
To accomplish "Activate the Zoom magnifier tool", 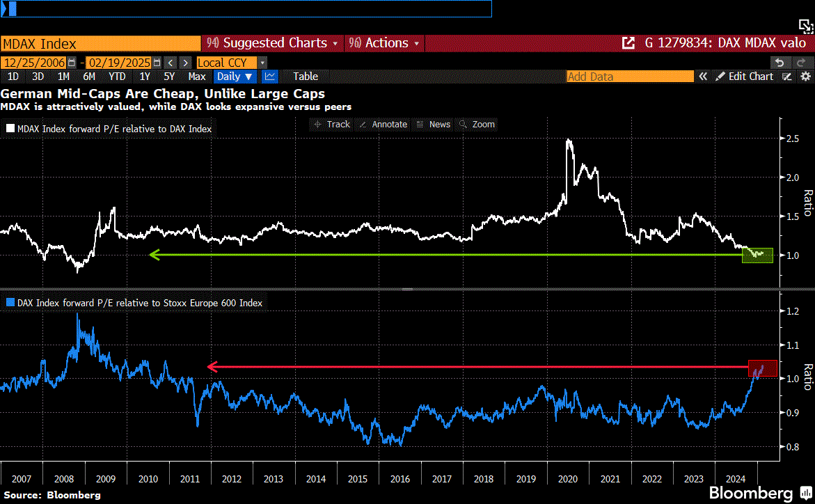I will point(477,125).
